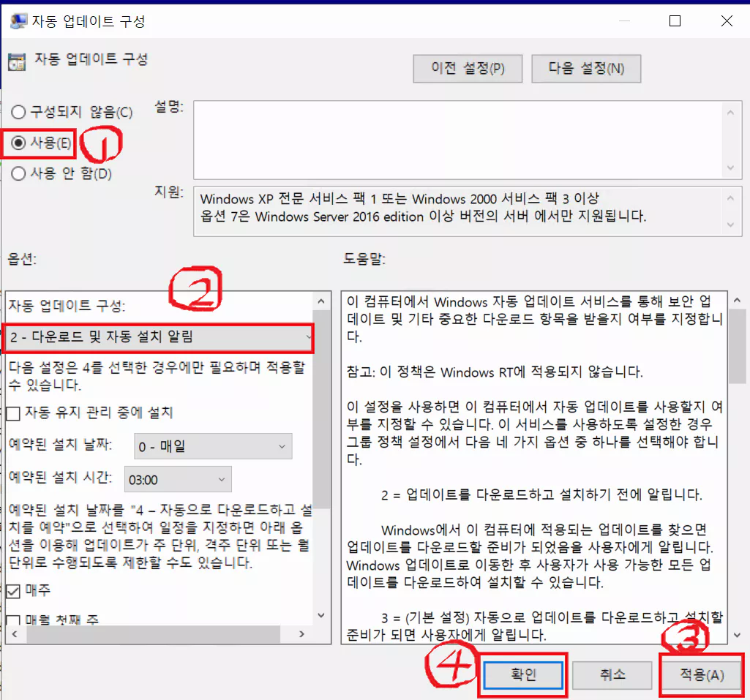The image size is (750, 700).
Task: Click the 취소 button
Action: tap(612, 675)
